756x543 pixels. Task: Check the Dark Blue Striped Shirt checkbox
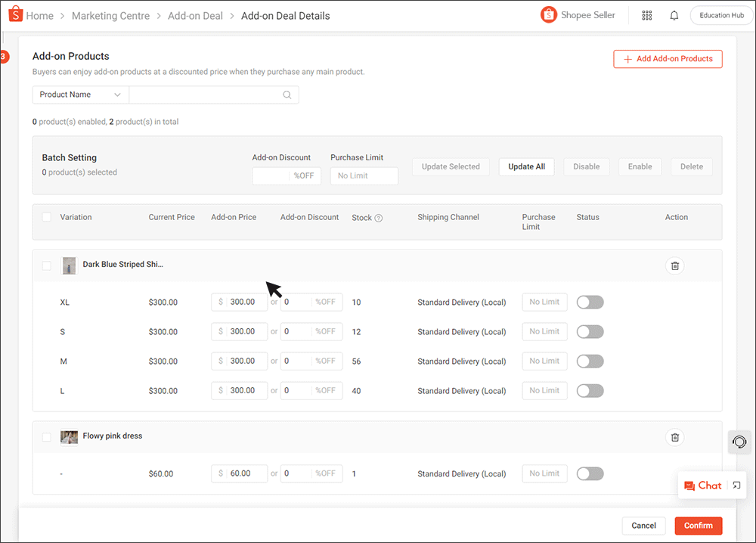[46, 265]
